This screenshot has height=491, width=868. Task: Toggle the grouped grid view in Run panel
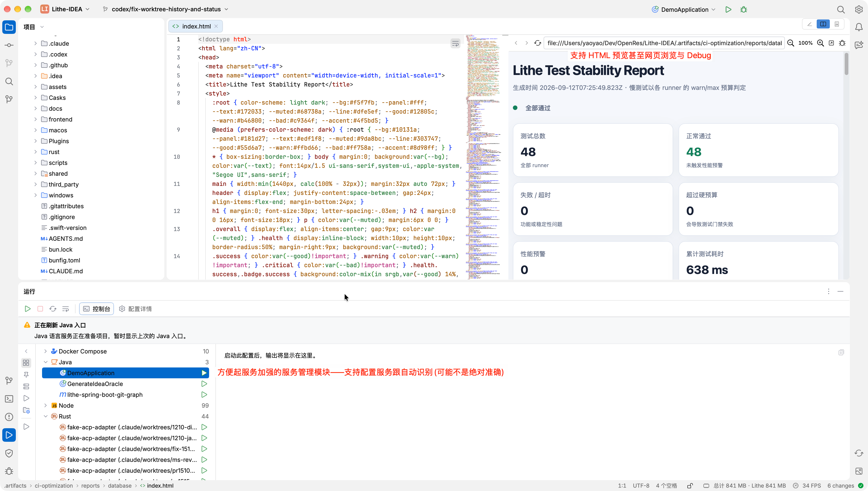point(26,362)
